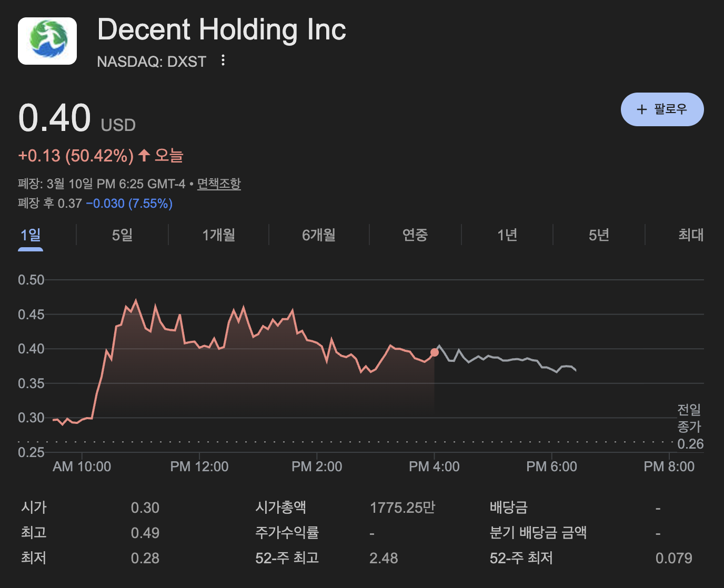This screenshot has width=724, height=588.
Task: Click the PM 12:00 axis label
Action: pos(199,467)
